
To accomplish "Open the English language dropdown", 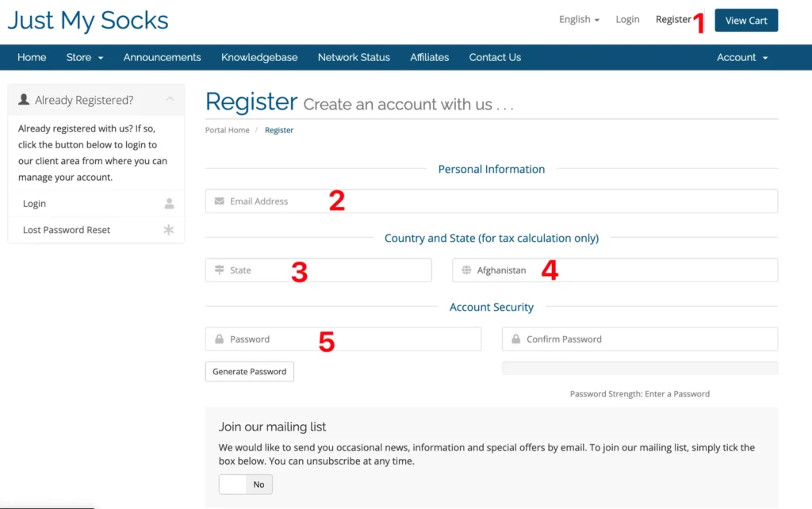I will pyautogui.click(x=579, y=20).
